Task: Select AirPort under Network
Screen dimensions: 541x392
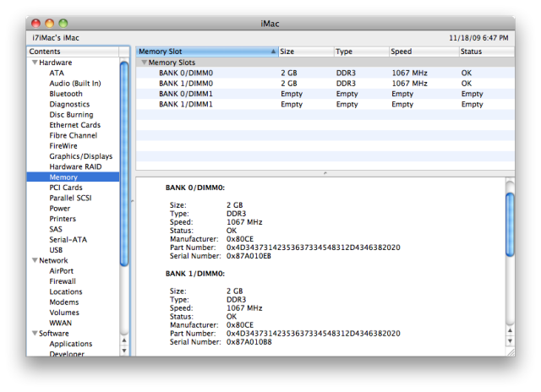Action: coord(62,270)
